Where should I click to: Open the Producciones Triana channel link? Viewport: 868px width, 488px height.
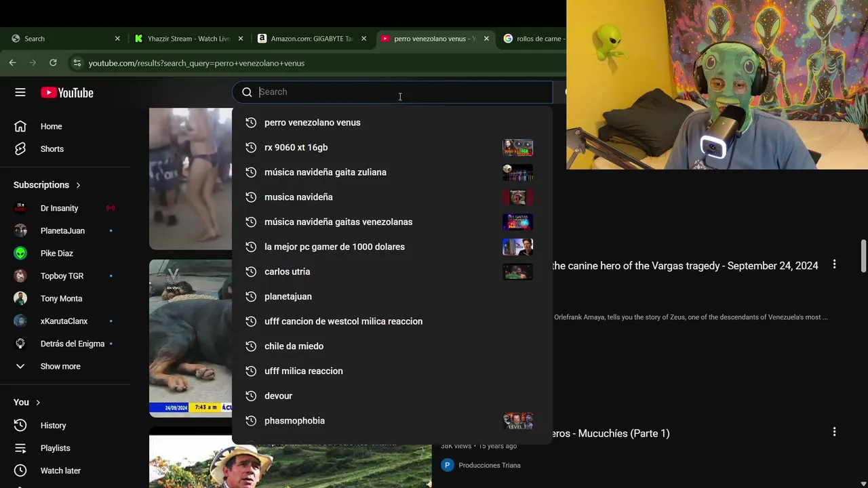(x=490, y=465)
